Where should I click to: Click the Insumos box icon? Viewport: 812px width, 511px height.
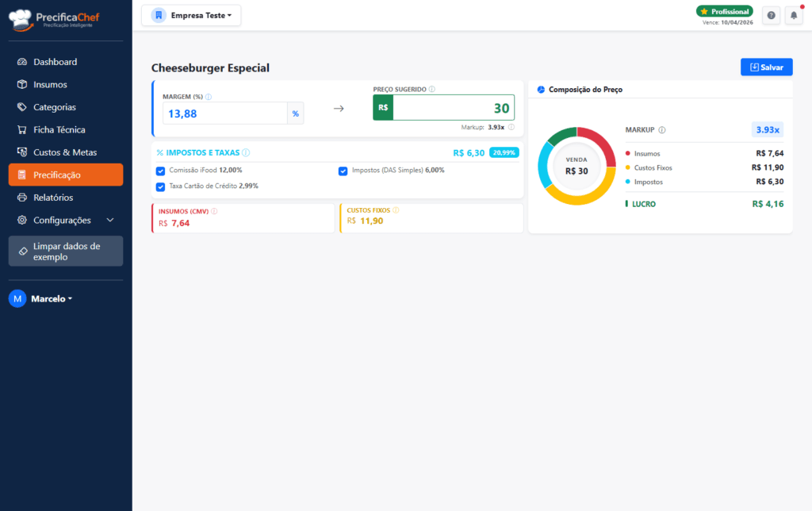click(21, 84)
